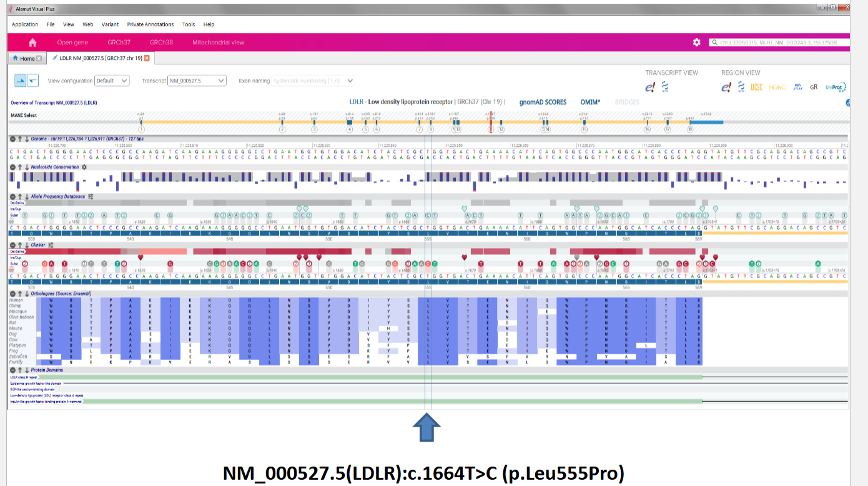Move the ClinVar track up
868x486 pixels.
[x=19, y=245]
